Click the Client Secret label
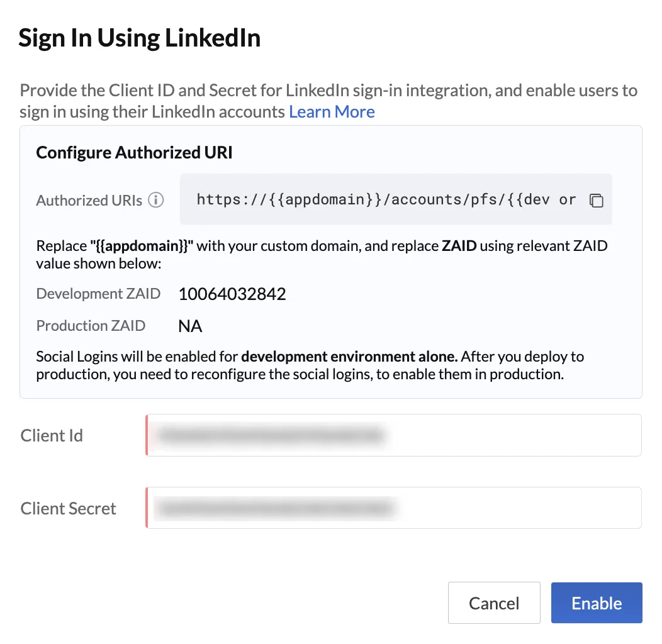This screenshot has height=644, width=662. coord(68,509)
